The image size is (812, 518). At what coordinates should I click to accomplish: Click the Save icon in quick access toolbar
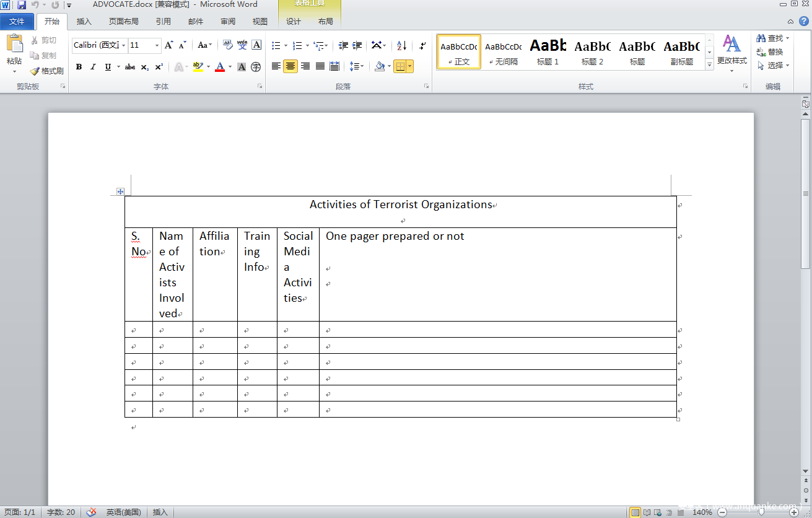click(x=22, y=5)
